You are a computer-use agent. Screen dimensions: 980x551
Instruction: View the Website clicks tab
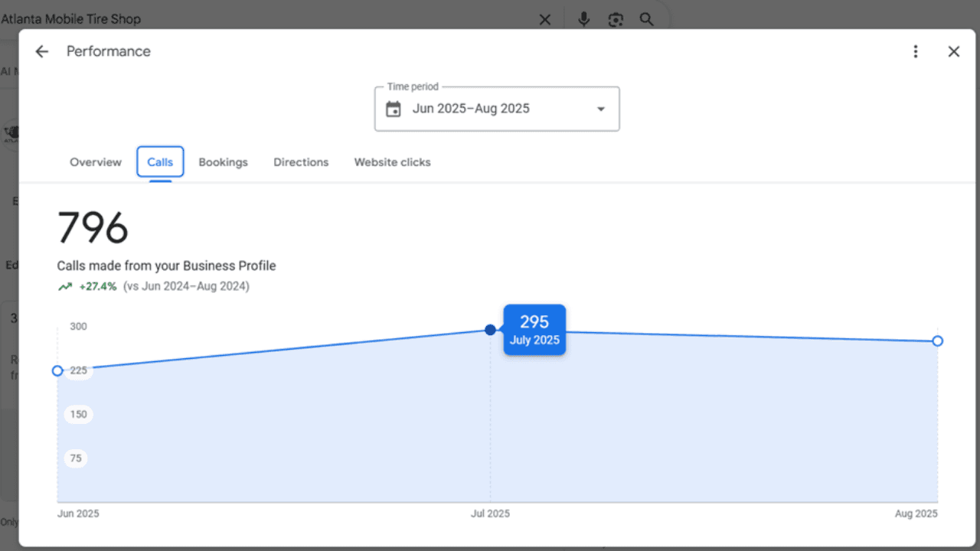(x=392, y=162)
